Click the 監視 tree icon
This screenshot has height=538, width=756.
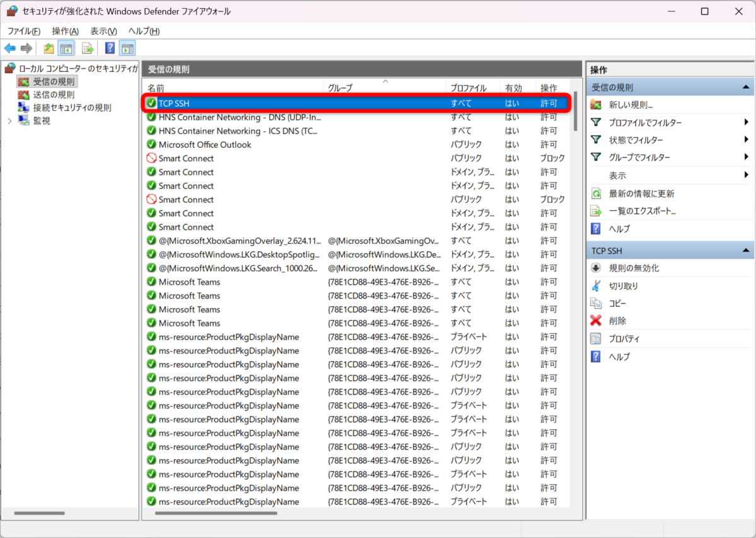click(24, 120)
